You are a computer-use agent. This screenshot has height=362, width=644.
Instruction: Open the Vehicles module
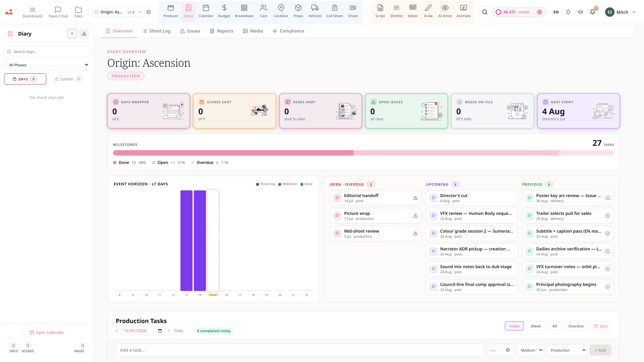pyautogui.click(x=315, y=12)
